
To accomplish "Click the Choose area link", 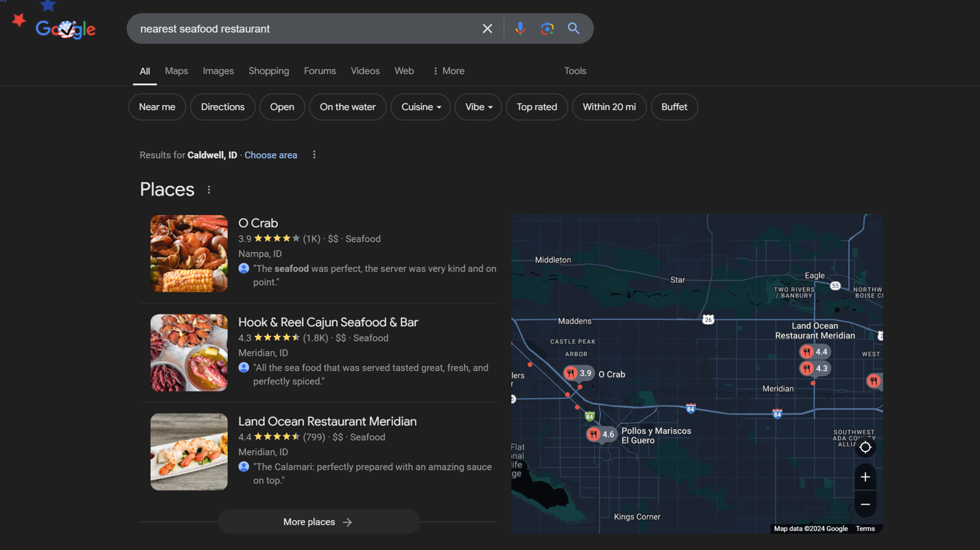I will coord(271,155).
